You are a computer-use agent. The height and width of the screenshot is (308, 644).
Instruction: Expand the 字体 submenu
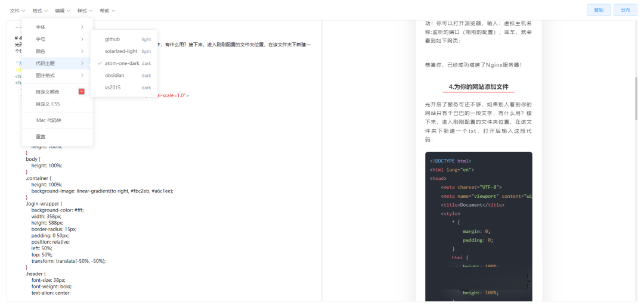point(57,27)
